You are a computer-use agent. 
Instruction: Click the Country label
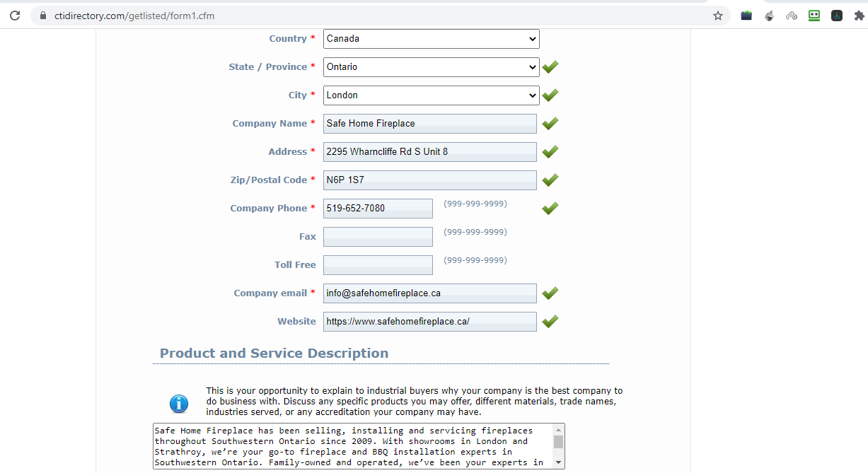[288, 39]
